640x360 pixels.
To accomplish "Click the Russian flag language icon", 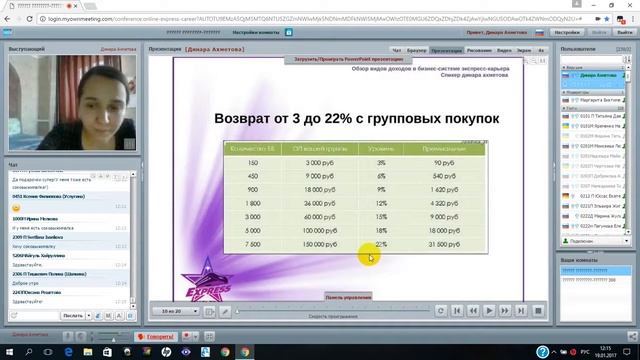I will pyautogui.click(x=540, y=33).
